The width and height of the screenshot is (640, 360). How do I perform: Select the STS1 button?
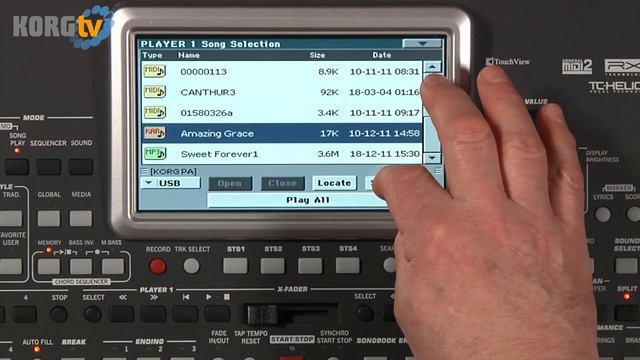pos(235,266)
